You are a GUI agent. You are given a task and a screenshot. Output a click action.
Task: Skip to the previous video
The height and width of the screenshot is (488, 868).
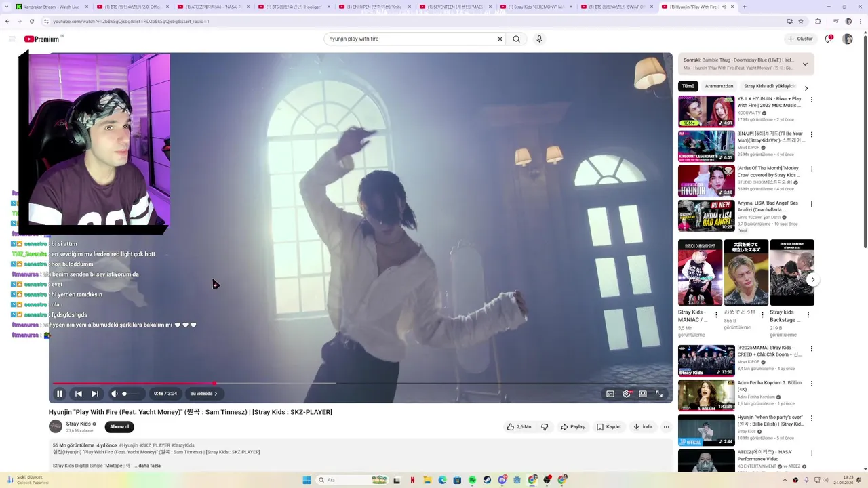tap(79, 394)
